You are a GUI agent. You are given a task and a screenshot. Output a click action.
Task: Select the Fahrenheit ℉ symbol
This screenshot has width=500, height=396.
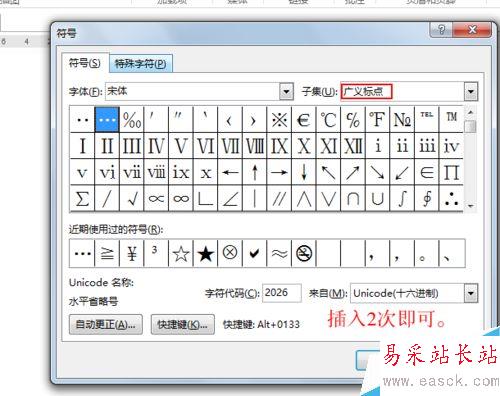tap(377, 119)
